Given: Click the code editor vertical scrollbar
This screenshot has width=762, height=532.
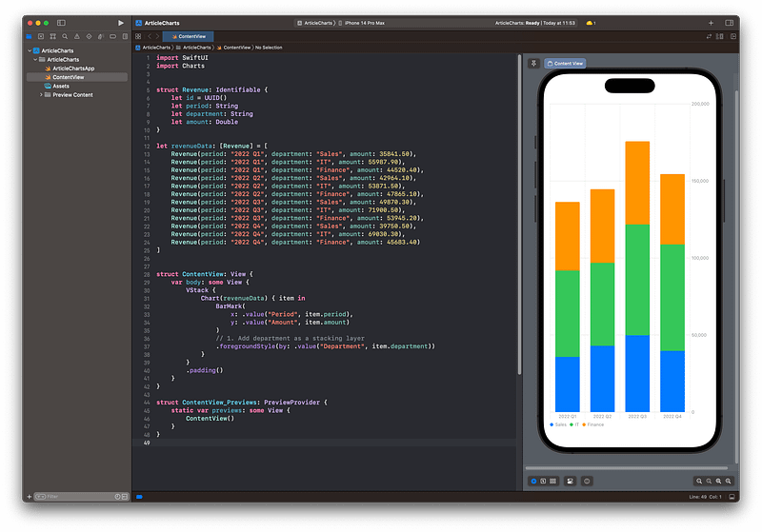Looking at the screenshot, I should click(x=519, y=214).
